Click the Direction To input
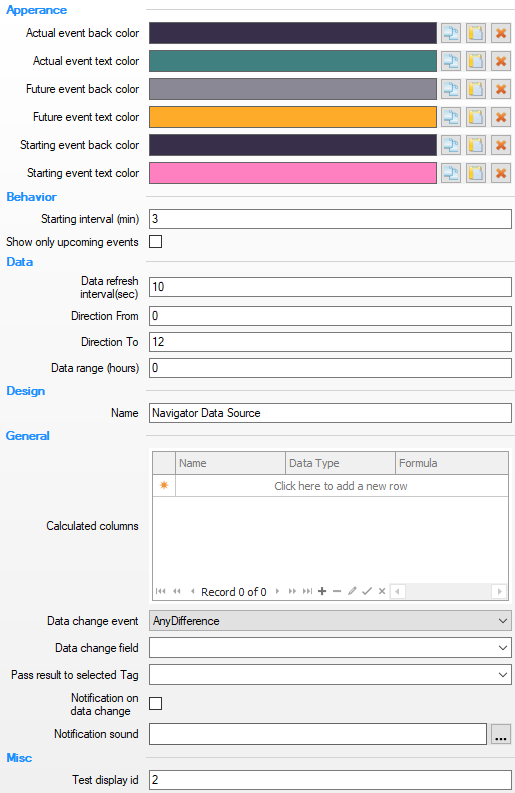515x793 pixels. click(330, 342)
